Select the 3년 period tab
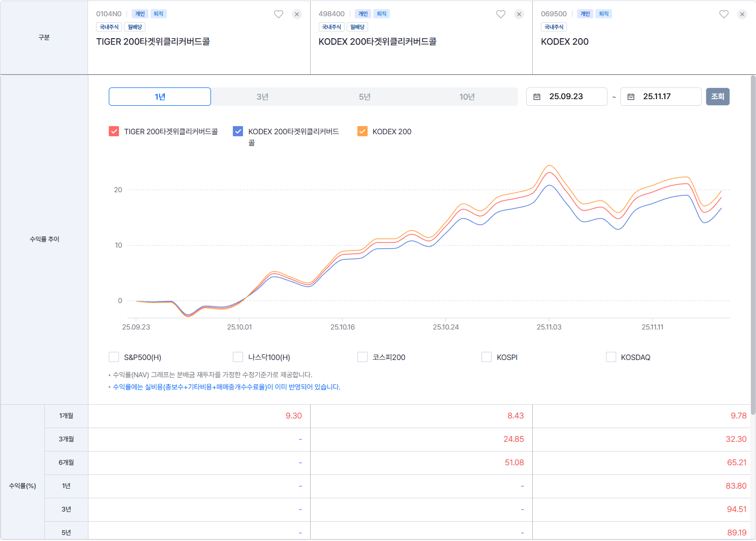This screenshot has height=541, width=756. [x=262, y=97]
